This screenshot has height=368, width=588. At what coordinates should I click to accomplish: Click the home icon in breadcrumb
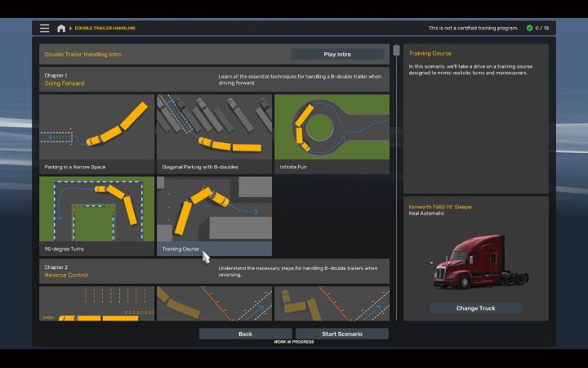pos(61,28)
